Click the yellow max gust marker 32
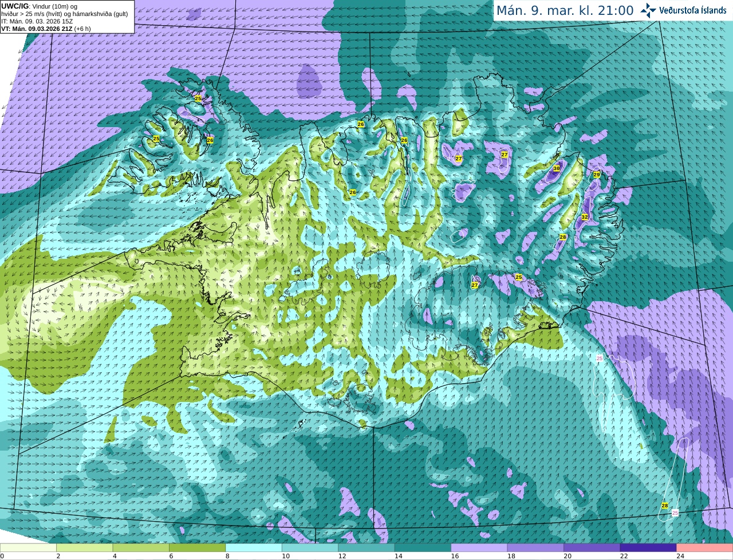 pos(585,217)
